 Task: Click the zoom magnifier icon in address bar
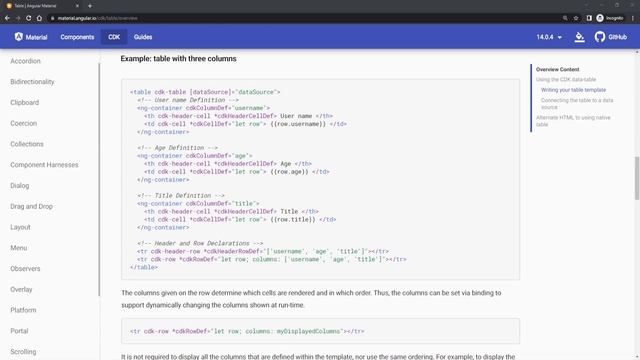[x=565, y=18]
